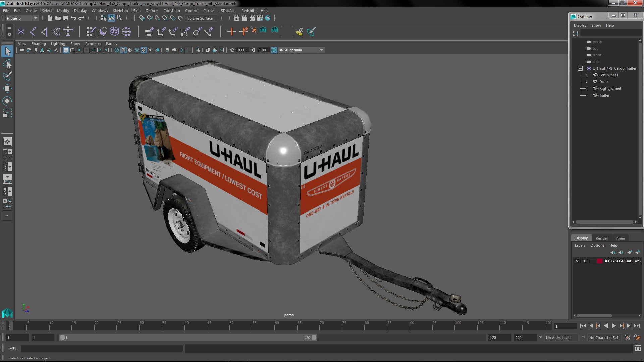Toggle viewport grid display
This screenshot has width=644, height=362.
coord(66,50)
